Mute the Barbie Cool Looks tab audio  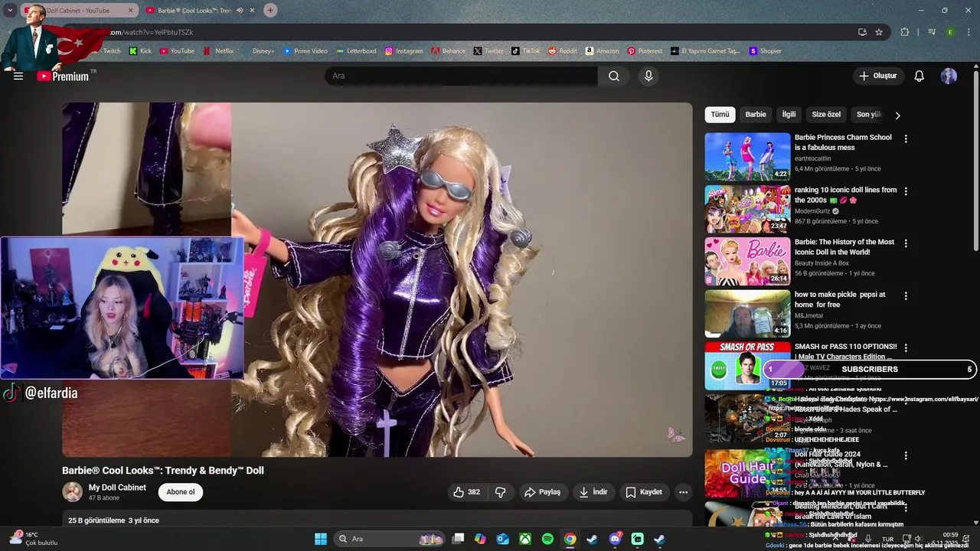pyautogui.click(x=240, y=11)
